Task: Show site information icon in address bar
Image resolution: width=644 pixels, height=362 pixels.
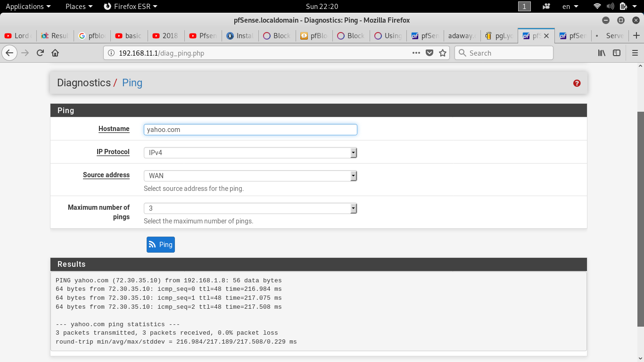Action: pyautogui.click(x=112, y=53)
